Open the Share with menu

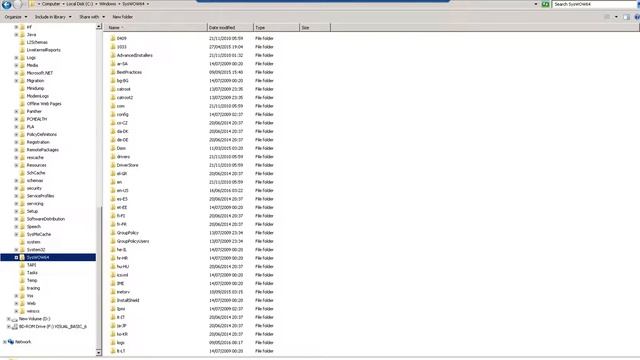point(92,17)
